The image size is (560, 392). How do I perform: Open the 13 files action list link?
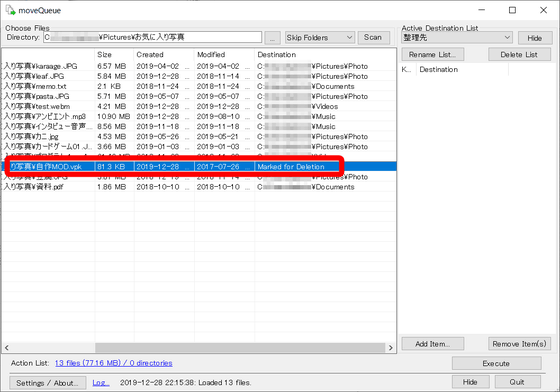click(114, 363)
